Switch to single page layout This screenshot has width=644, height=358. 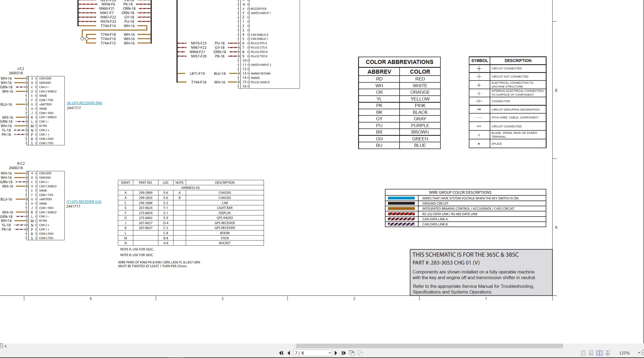pyautogui.click(x=583, y=353)
